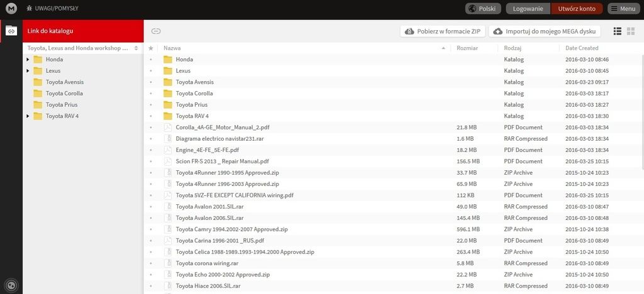Image resolution: width=644 pixels, height=294 pixels.
Task: Click Importuj do mojego MEGA dysku
Action: point(545,31)
